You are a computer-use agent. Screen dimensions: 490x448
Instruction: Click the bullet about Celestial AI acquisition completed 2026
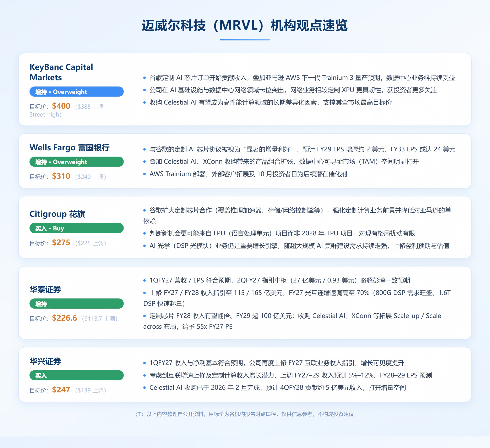275,387
